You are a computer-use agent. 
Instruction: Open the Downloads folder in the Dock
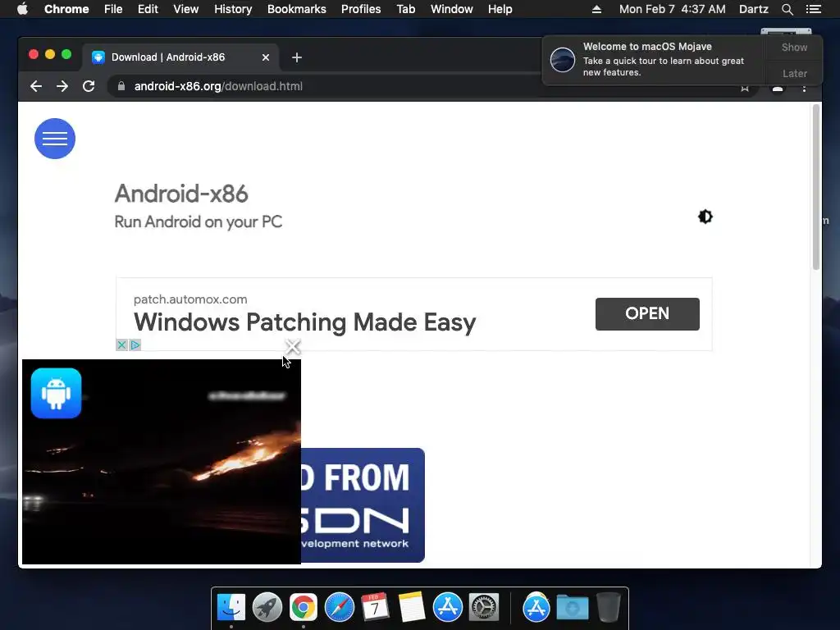[572, 608]
